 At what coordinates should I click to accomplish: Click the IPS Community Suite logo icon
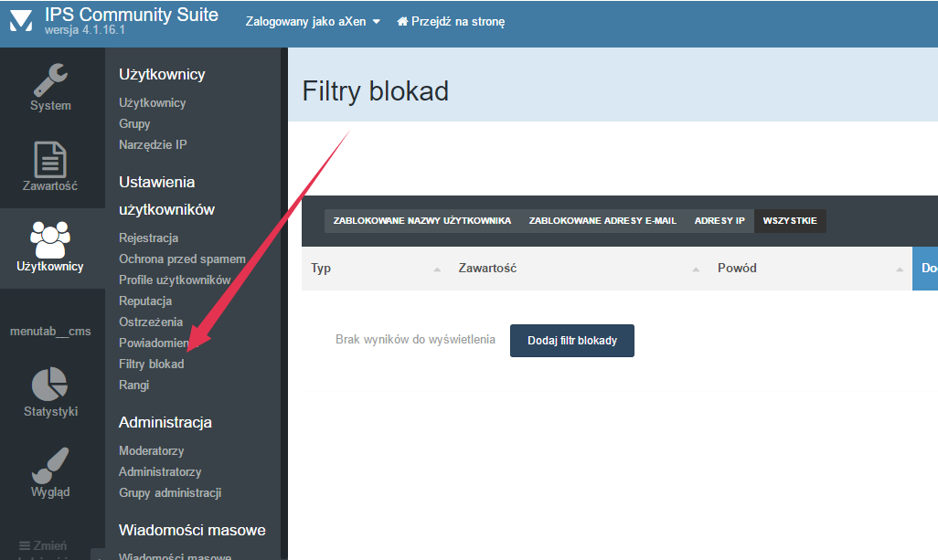[20, 21]
